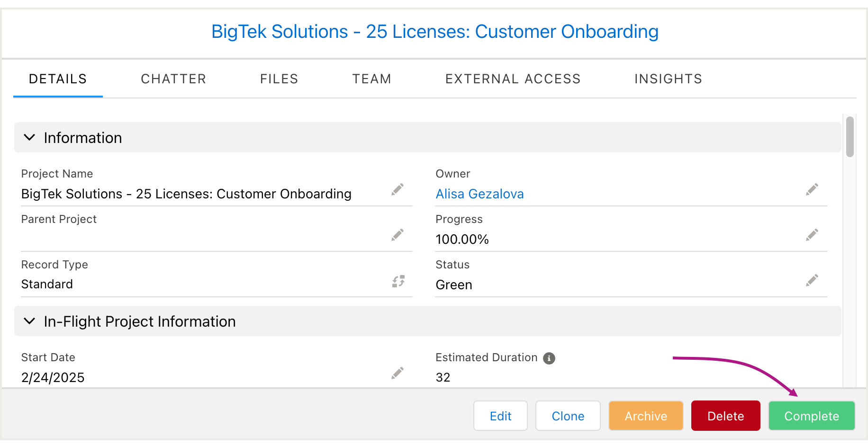
Task: Edit Parent Project pencil icon
Action: (x=398, y=235)
